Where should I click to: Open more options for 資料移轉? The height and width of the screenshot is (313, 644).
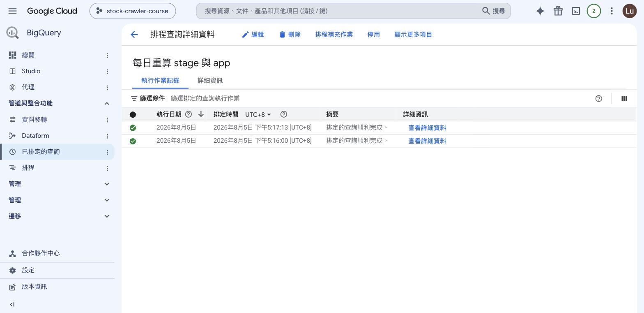pyautogui.click(x=107, y=120)
